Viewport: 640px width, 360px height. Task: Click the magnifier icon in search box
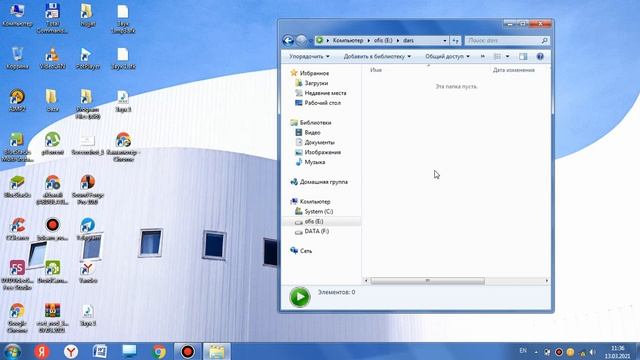pos(544,40)
